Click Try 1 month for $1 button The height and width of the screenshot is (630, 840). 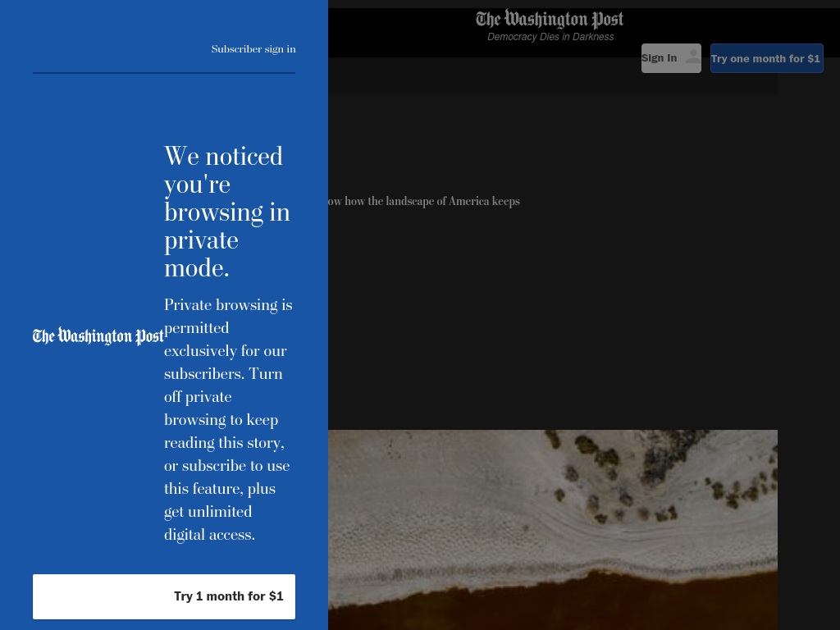164,596
